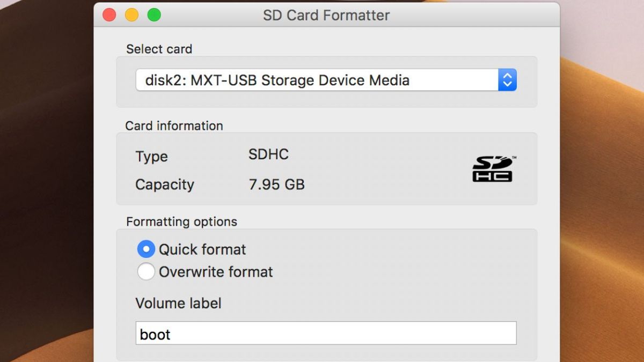
Task: Click the 'Capacity' label
Action: tap(164, 184)
